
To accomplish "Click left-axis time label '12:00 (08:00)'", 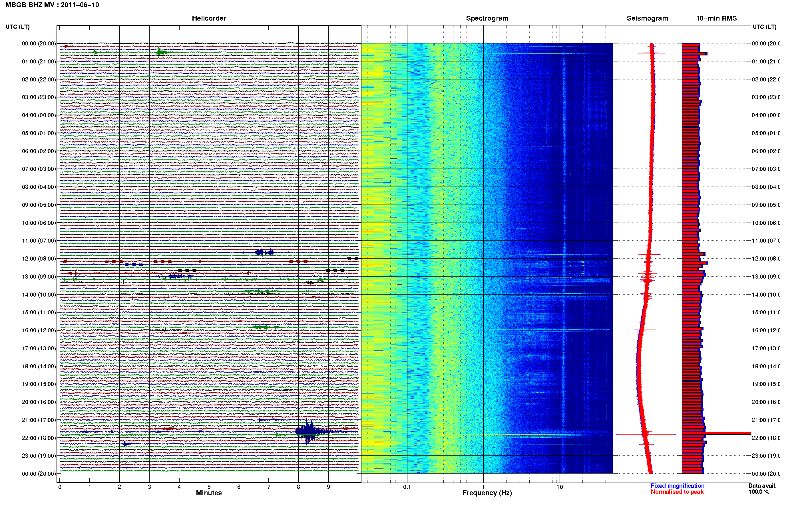I will (39, 258).
